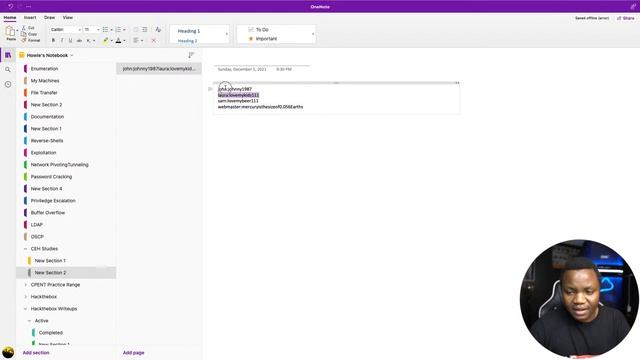Increase the indent level
Screen dimensions: 640x360
click(144, 29)
